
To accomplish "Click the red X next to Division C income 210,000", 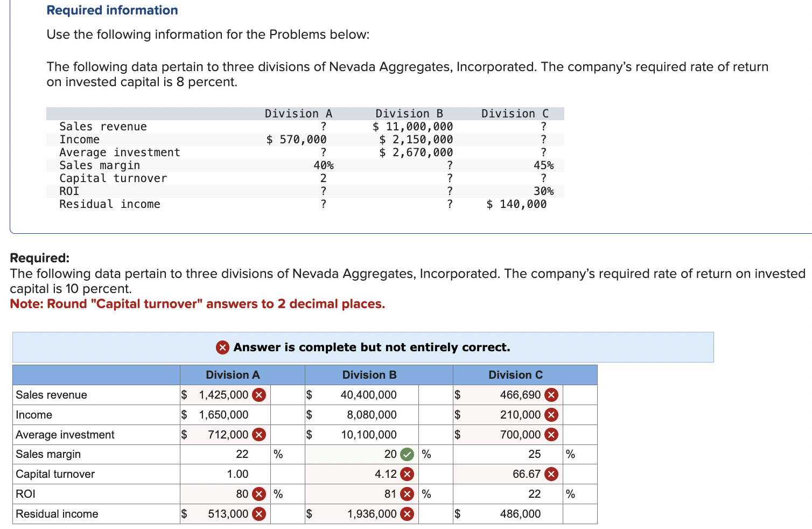I will click(x=550, y=415).
